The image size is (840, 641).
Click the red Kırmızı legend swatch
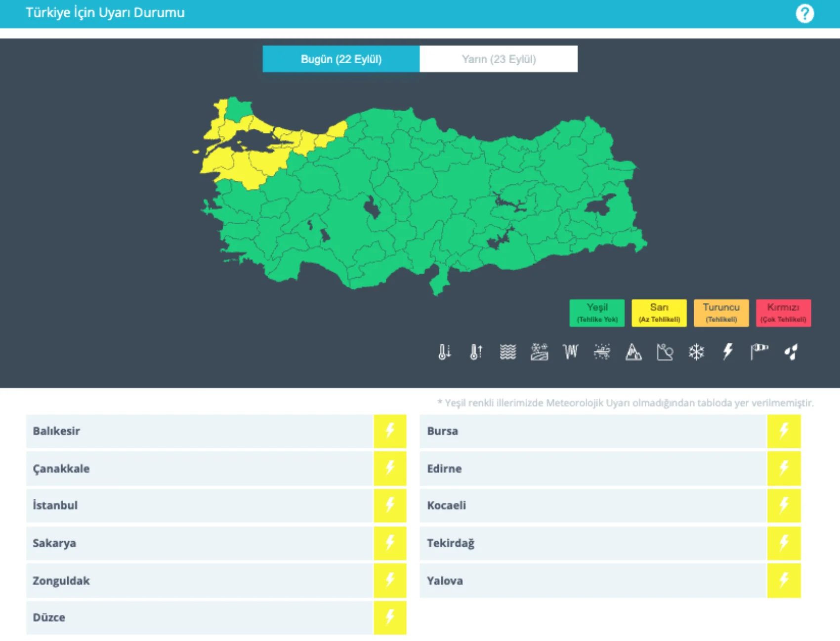tap(783, 313)
